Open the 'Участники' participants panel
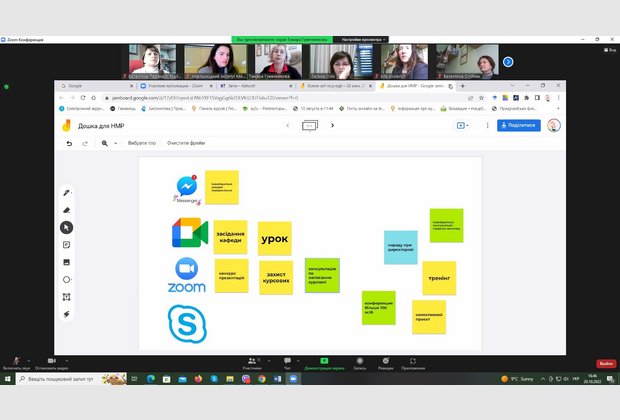 tap(253, 362)
